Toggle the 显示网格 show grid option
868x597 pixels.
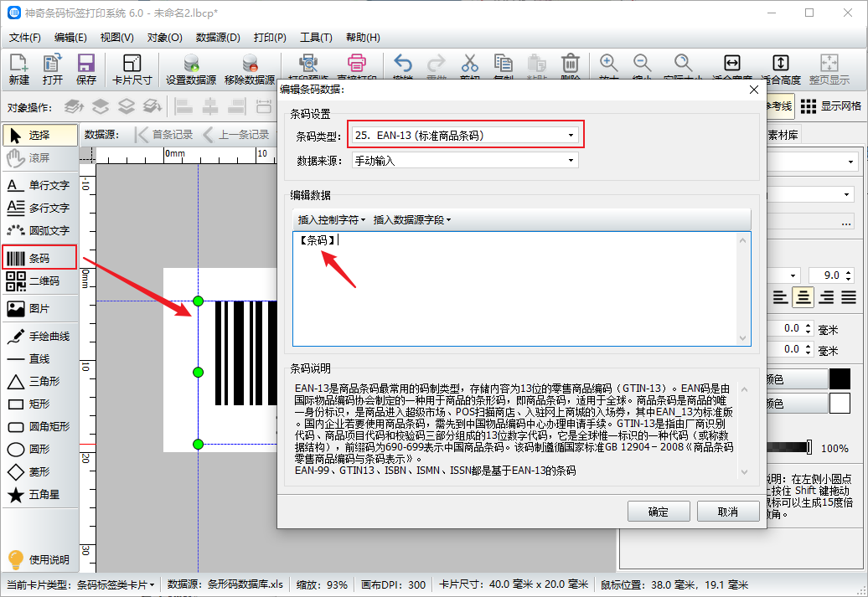(x=830, y=106)
